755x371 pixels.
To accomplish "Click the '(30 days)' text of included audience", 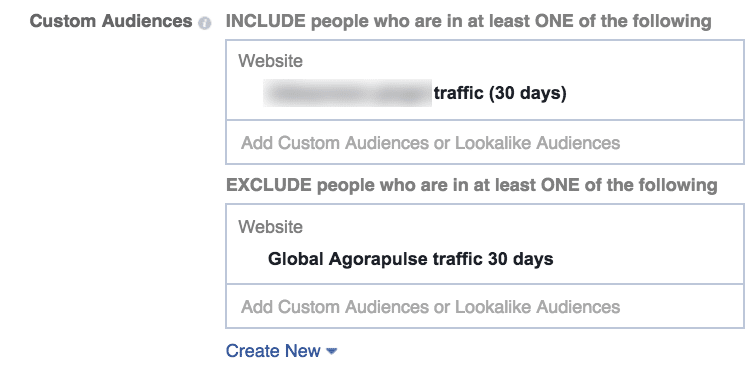I will point(528,93).
